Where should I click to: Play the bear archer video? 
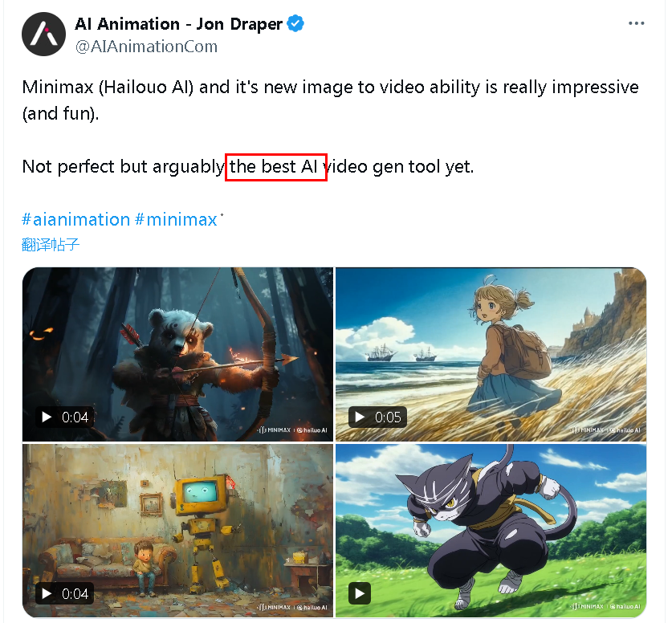[x=47, y=417]
